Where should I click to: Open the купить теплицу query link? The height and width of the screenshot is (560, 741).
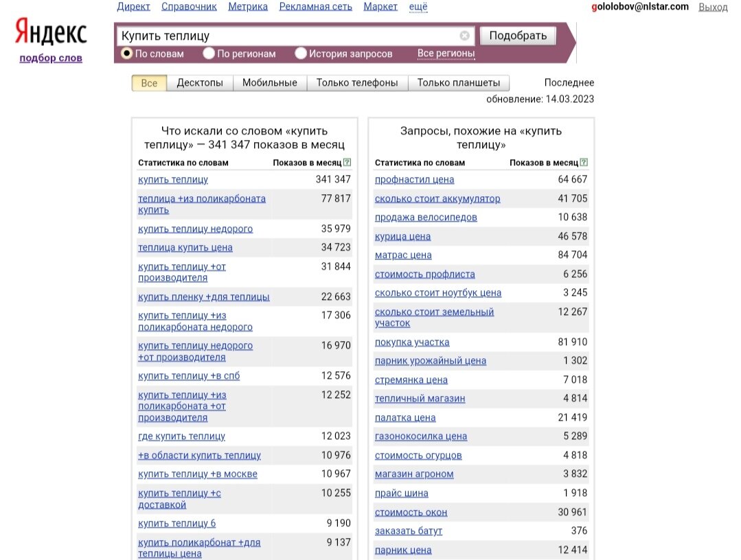(173, 179)
